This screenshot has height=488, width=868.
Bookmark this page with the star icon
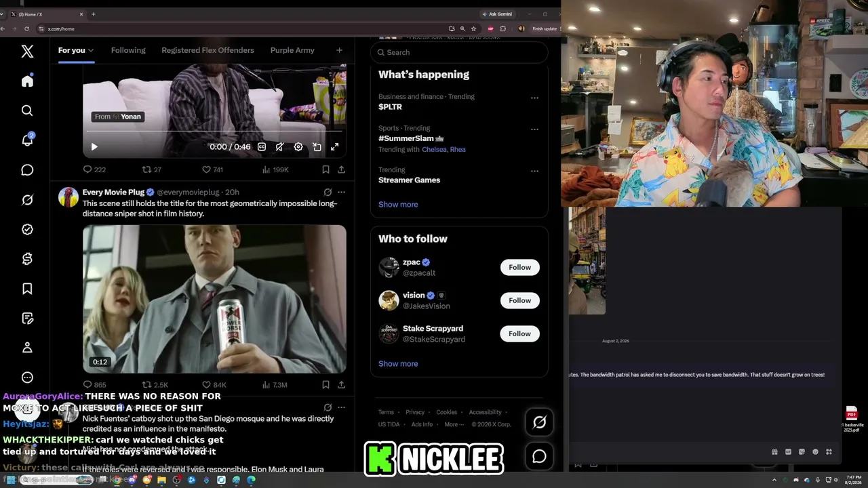473,28
